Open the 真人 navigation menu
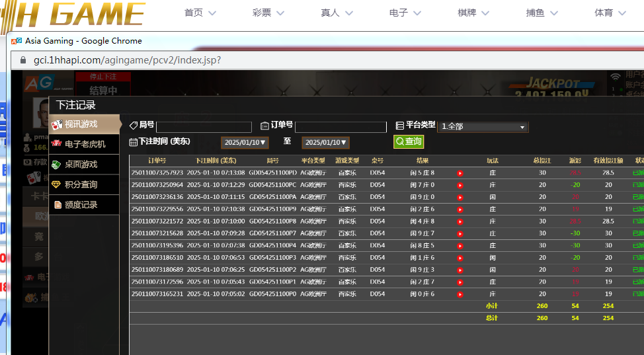 tap(337, 13)
